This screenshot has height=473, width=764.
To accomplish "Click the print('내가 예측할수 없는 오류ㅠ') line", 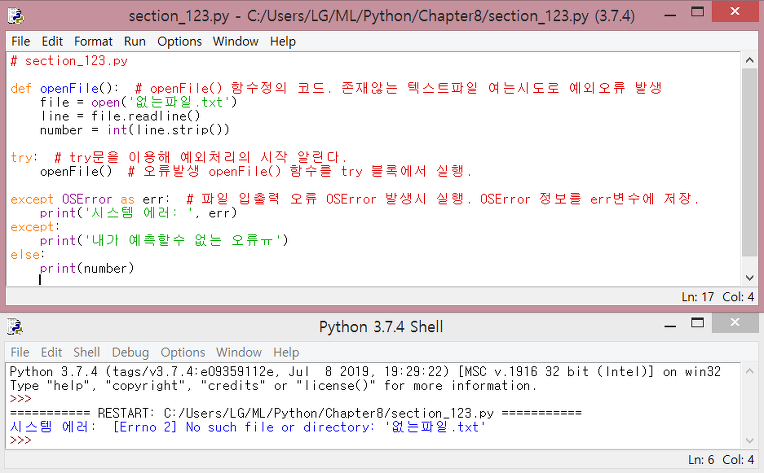I will point(164,241).
